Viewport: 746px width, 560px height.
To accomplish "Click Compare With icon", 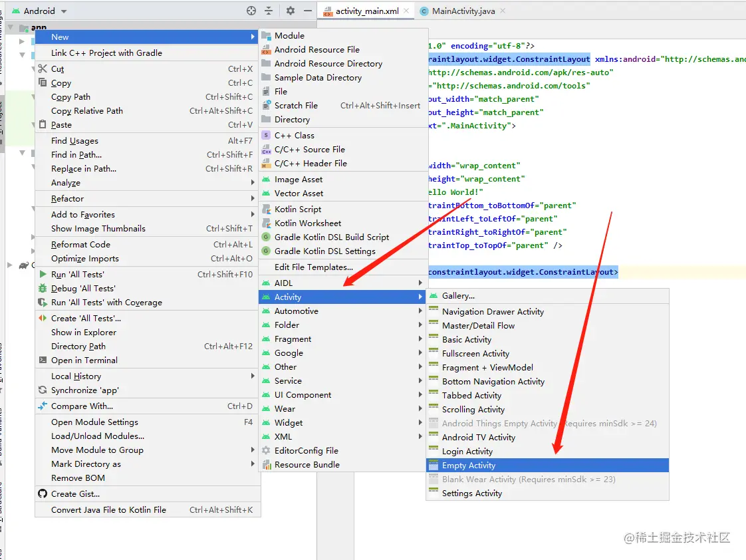I will coord(43,406).
